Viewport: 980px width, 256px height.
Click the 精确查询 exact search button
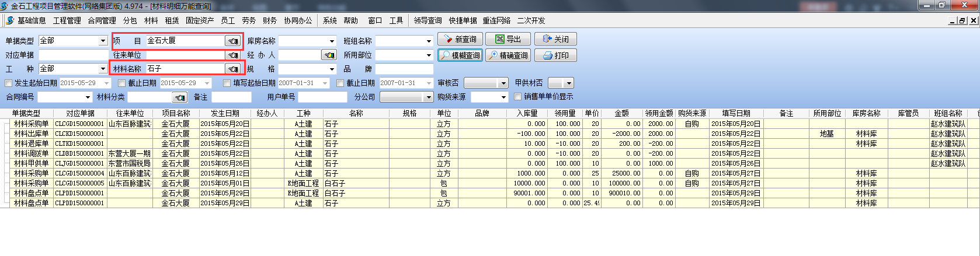(x=508, y=55)
